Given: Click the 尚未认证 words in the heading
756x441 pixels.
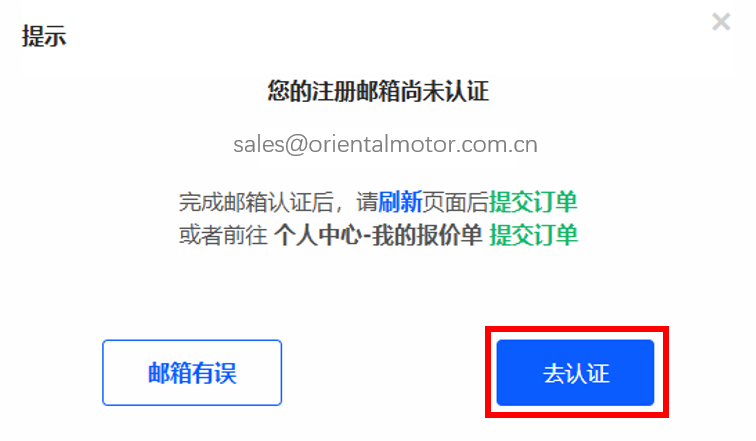Looking at the screenshot, I should point(445,91).
